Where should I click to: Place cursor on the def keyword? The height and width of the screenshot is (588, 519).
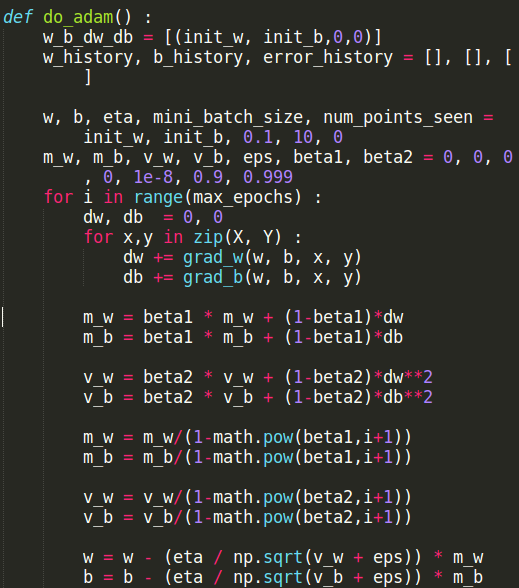coord(18,17)
